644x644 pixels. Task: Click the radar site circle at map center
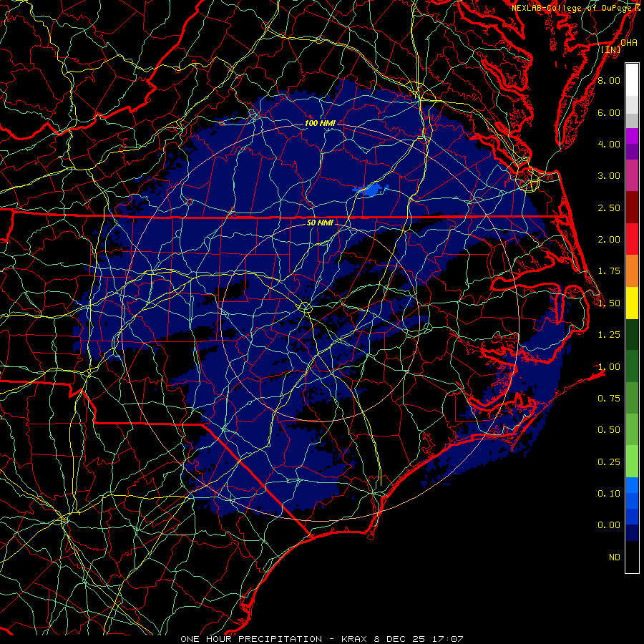(x=305, y=307)
